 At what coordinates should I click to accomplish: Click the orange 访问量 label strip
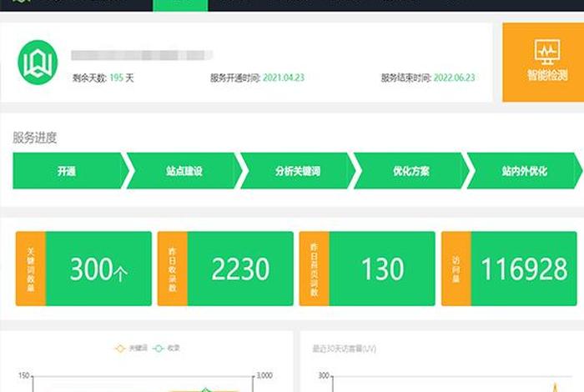(456, 269)
